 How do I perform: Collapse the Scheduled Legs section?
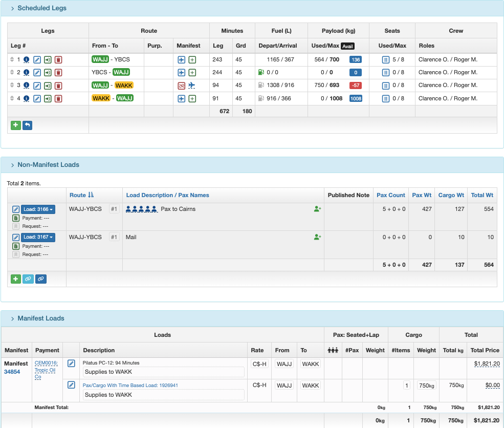click(x=41, y=8)
